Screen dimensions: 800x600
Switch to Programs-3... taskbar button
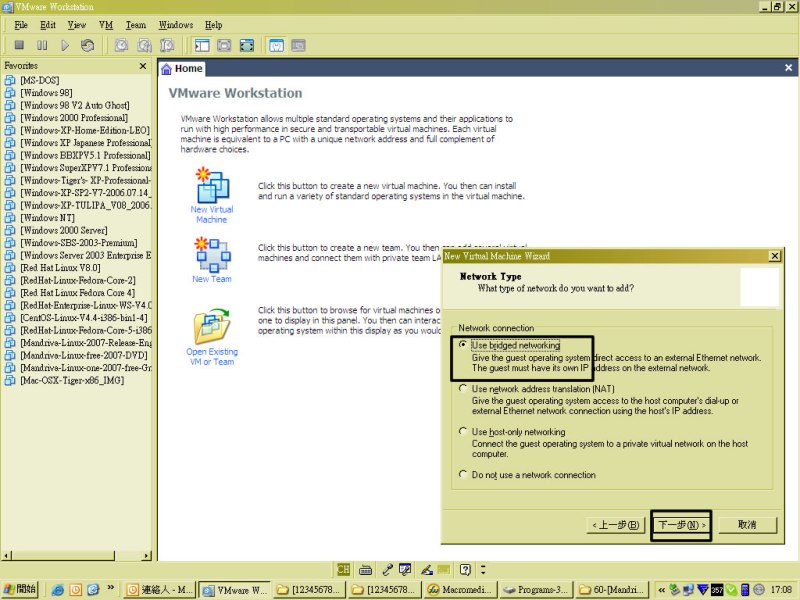coord(535,590)
